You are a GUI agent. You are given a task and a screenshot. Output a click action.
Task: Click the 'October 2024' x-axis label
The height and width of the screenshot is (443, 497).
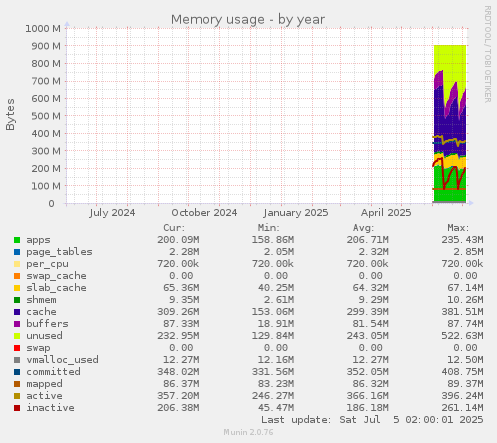point(204,213)
